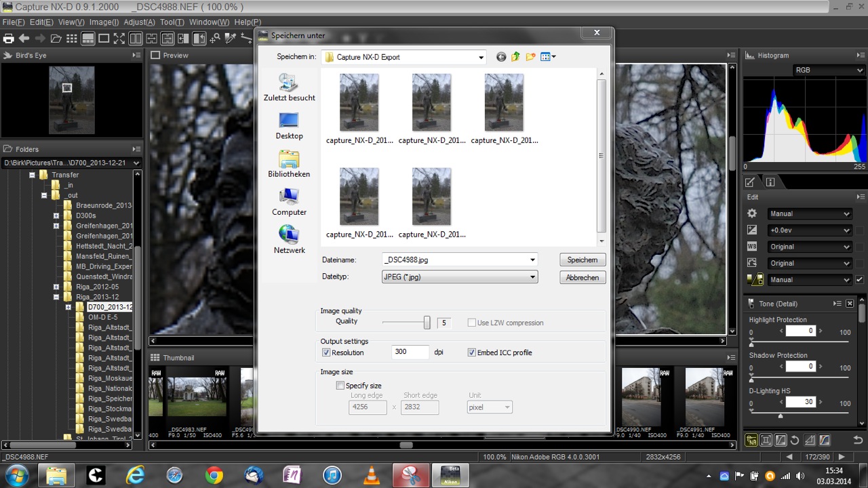Open the camera and lens corrections tool
This screenshot has width=868, height=488.
pyautogui.click(x=766, y=440)
